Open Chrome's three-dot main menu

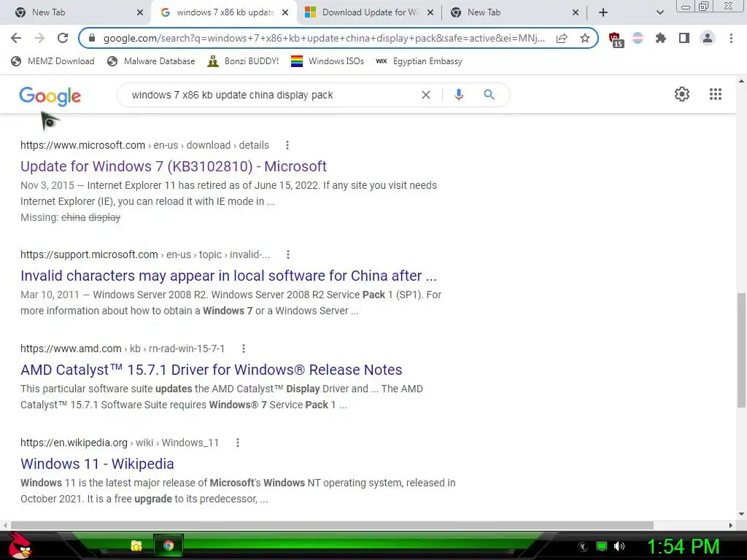(731, 38)
